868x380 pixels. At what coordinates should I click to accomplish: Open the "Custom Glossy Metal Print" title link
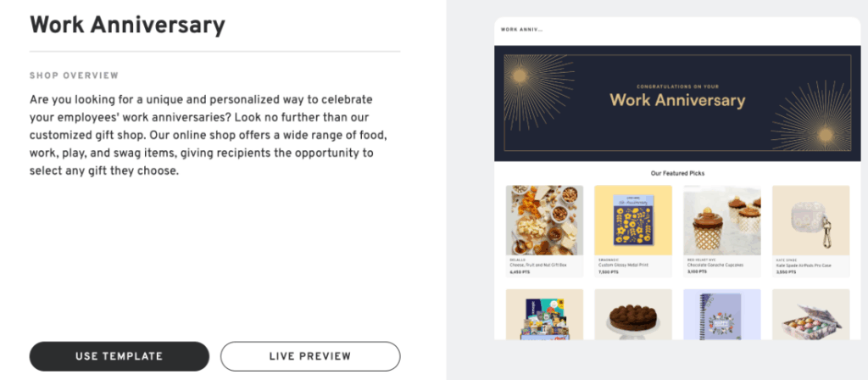tap(626, 265)
